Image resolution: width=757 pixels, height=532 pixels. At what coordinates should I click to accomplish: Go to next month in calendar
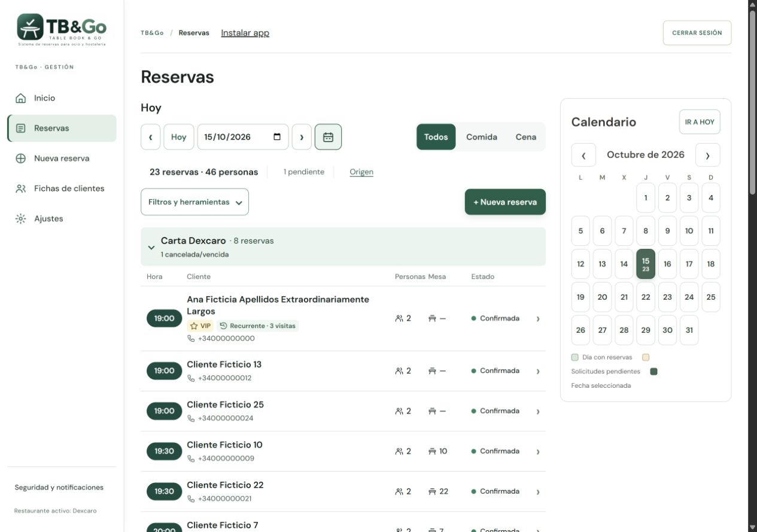click(x=708, y=155)
